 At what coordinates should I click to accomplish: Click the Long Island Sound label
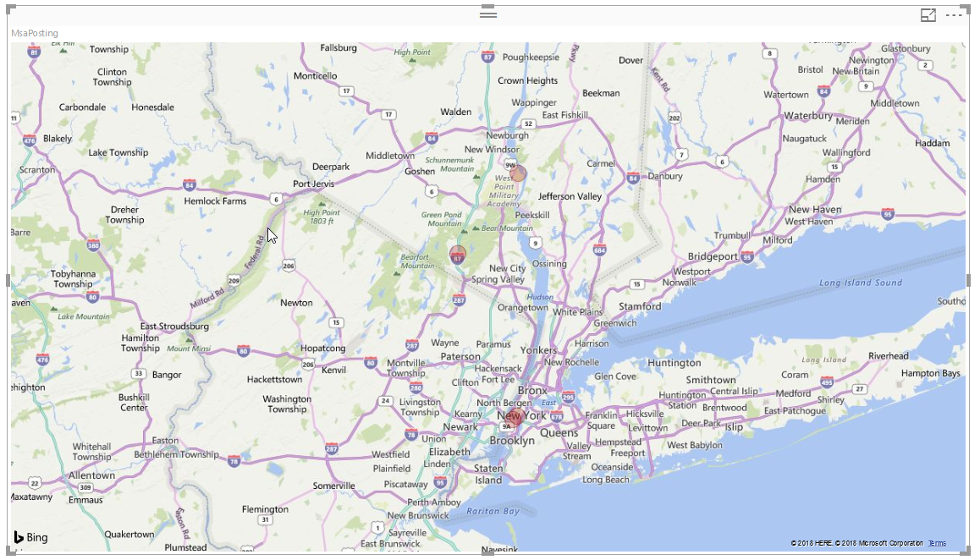[x=861, y=283]
